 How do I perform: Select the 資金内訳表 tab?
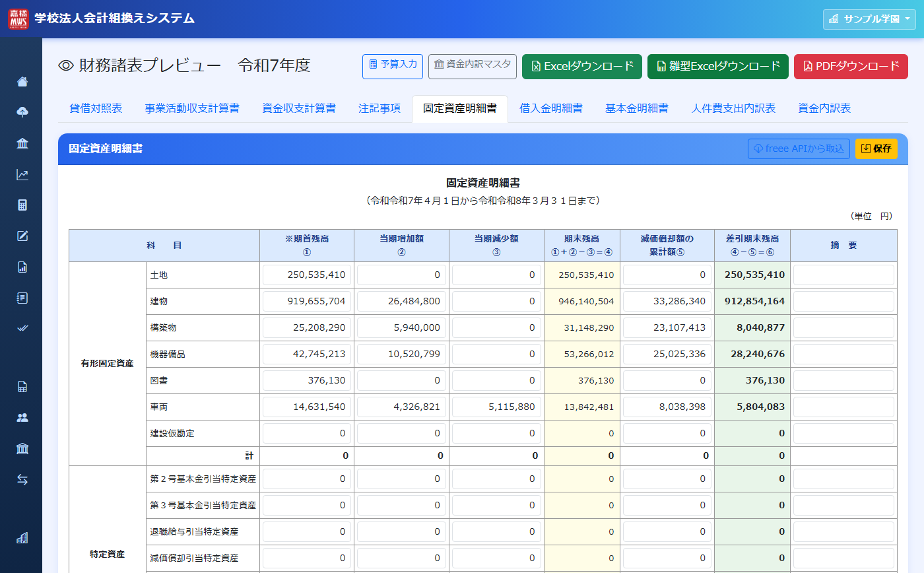[x=824, y=109]
